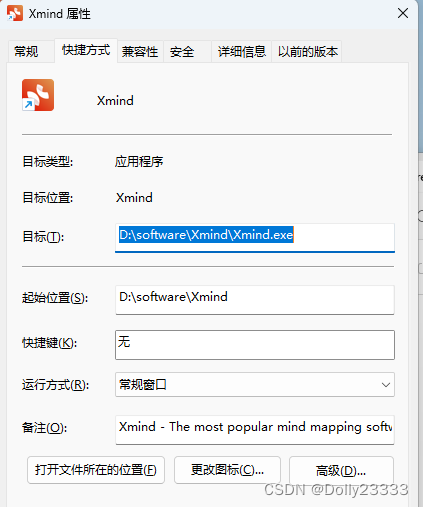The height and width of the screenshot is (507, 423).
Task: Click the 备注 comment text field
Action: tap(255, 430)
